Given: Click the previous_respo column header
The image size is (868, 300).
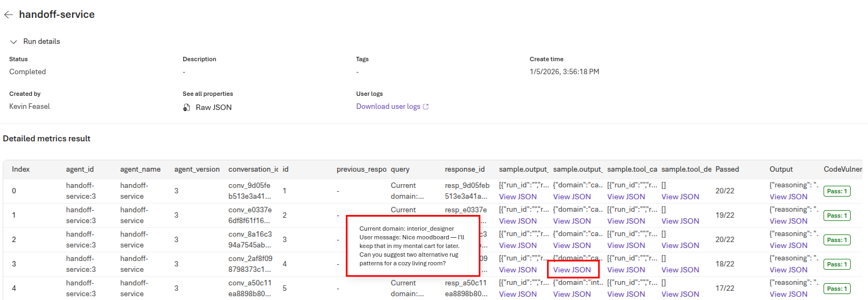Looking at the screenshot, I should point(362,169).
